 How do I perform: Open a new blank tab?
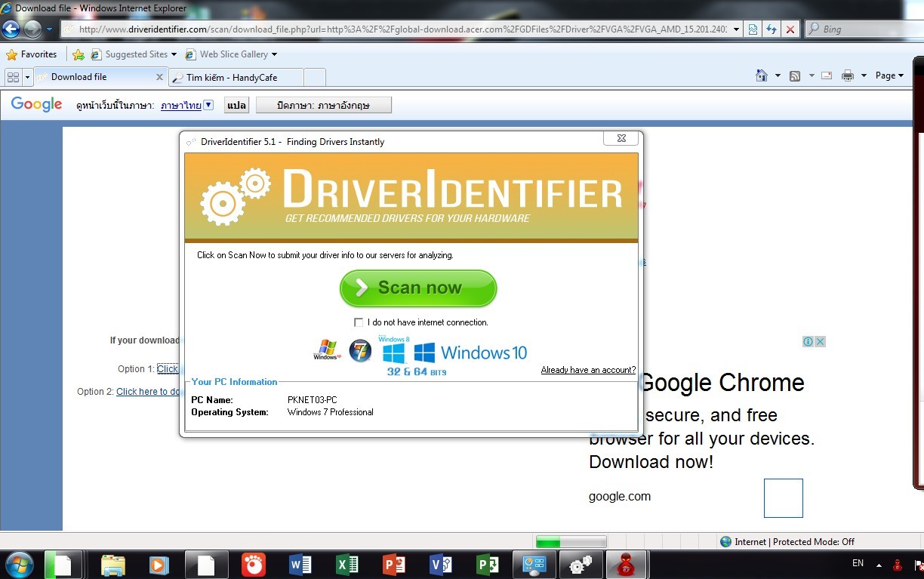(x=315, y=78)
